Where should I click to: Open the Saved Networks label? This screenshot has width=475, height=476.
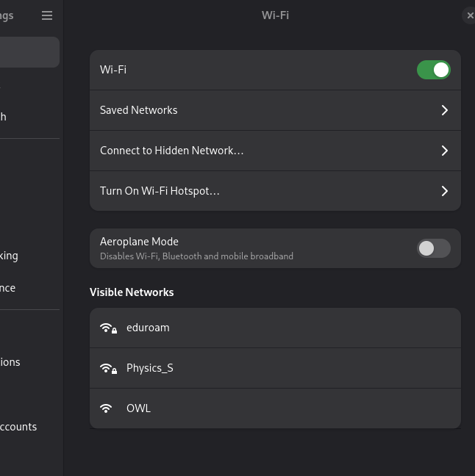click(x=138, y=110)
